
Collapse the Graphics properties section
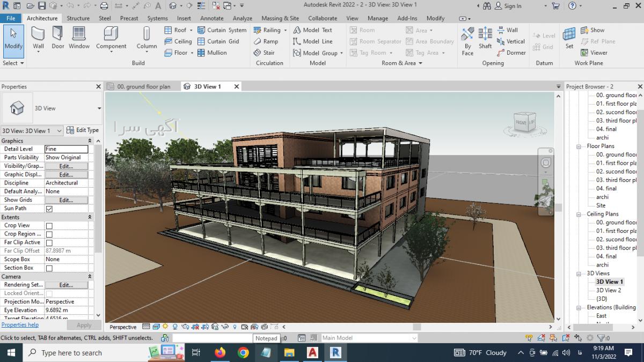pyautogui.click(x=90, y=141)
